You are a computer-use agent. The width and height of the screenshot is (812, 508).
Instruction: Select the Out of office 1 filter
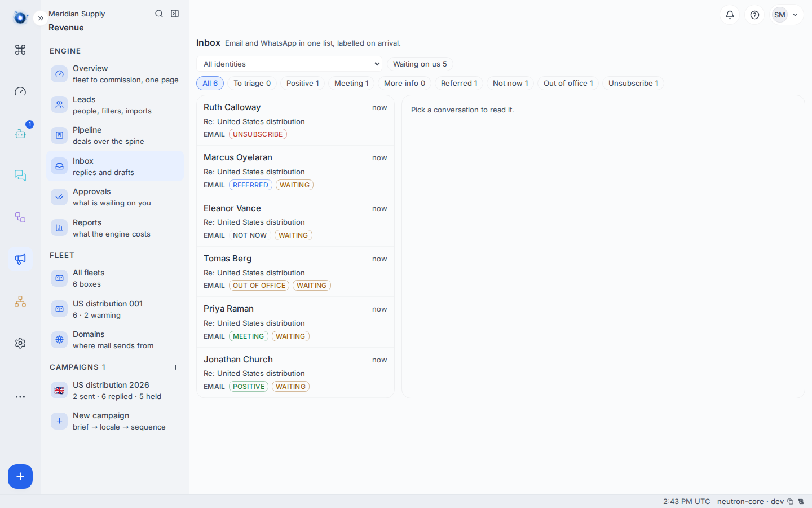point(568,83)
